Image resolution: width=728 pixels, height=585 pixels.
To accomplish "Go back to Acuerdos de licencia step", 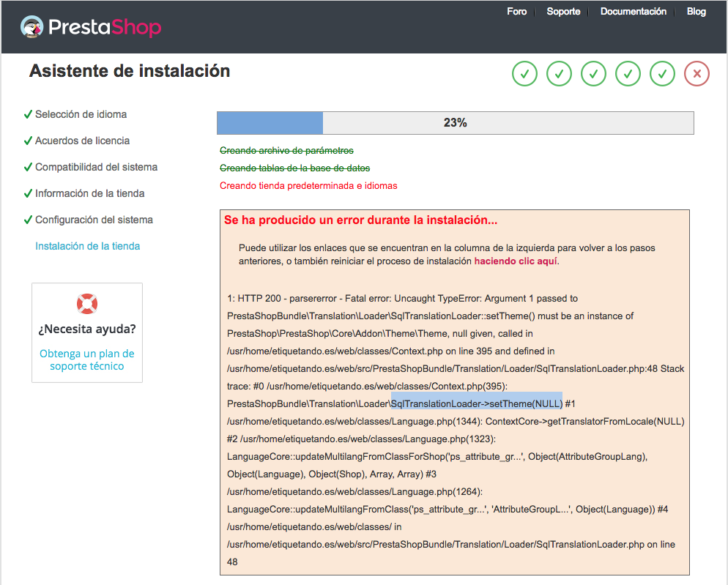I will 82,141.
